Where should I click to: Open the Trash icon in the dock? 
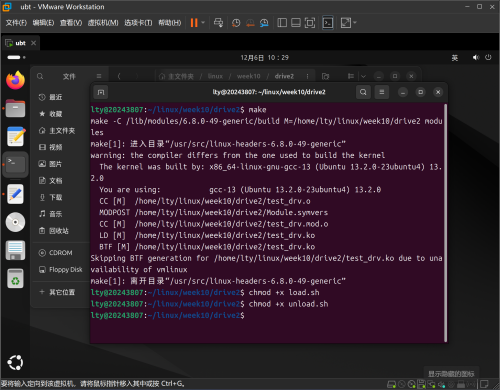tap(15, 278)
